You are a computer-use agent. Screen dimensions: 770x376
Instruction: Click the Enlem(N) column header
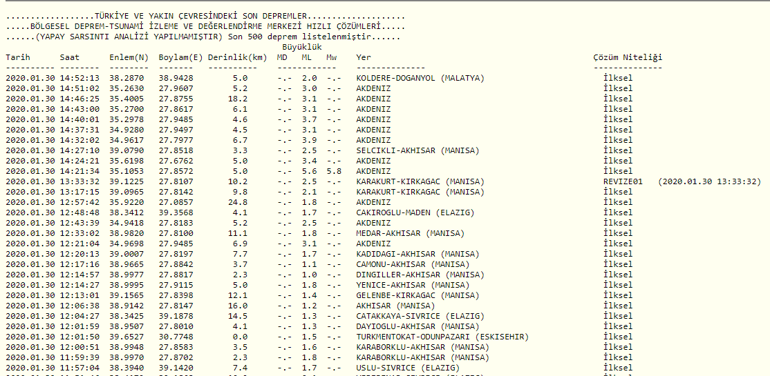coord(129,57)
